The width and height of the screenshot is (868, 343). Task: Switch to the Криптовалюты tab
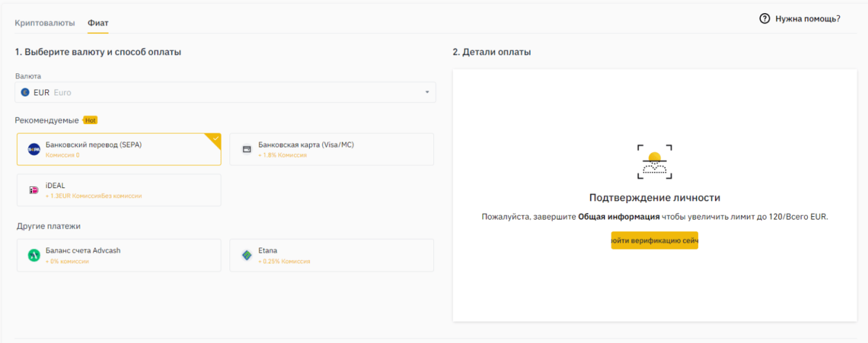click(x=45, y=23)
